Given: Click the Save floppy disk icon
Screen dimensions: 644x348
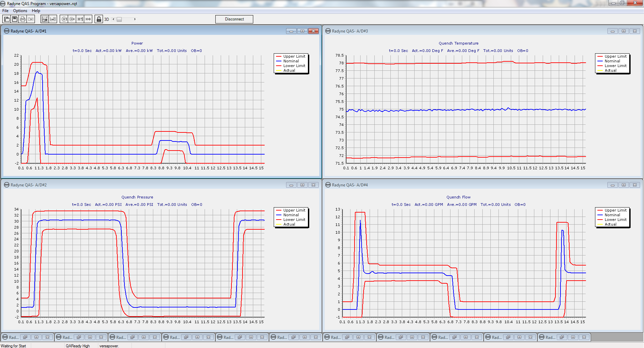Looking at the screenshot, I should (x=15, y=19).
